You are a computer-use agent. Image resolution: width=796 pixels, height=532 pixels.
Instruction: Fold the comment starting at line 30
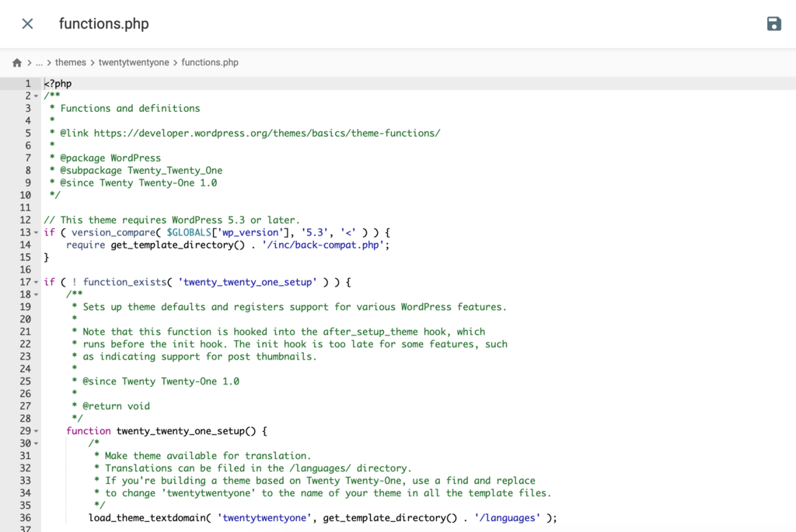tap(36, 443)
